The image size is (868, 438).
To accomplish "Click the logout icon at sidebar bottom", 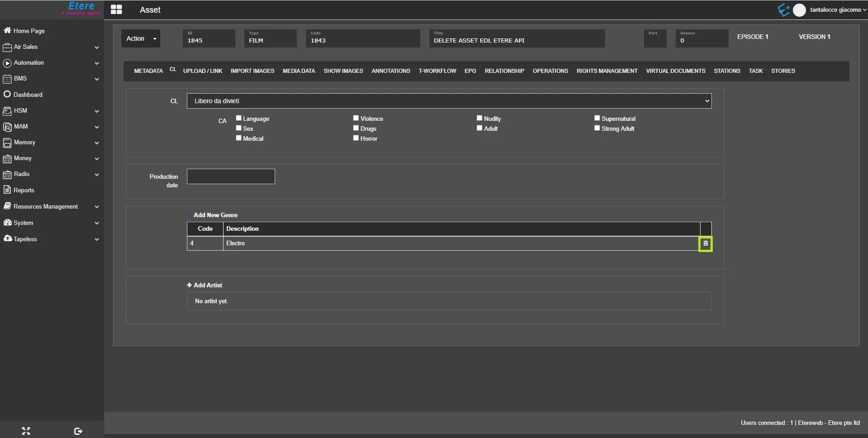I will [x=78, y=431].
